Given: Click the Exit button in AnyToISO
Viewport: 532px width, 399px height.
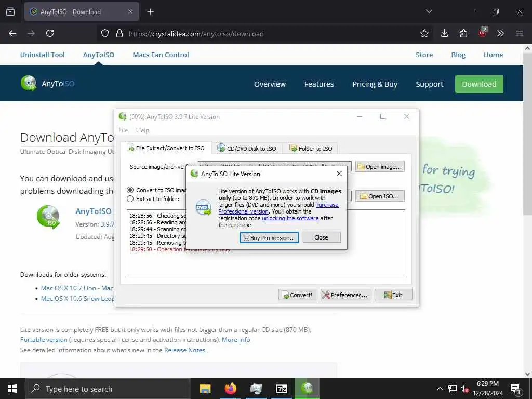Looking at the screenshot, I should [393, 295].
